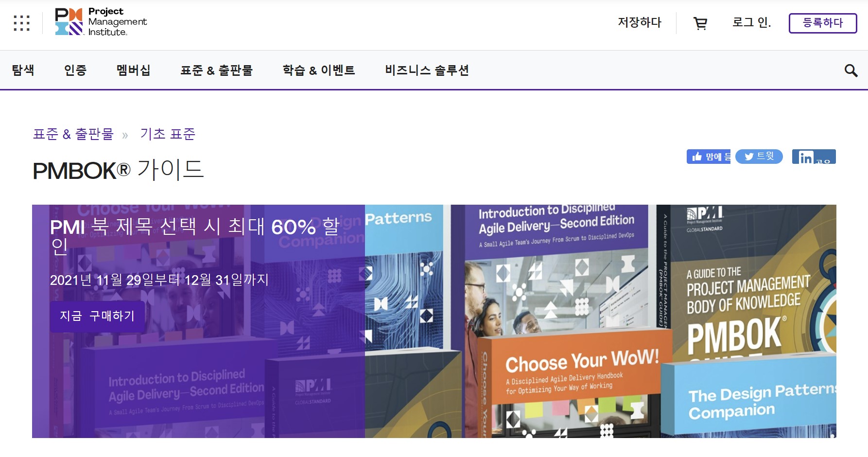Open the 표준 & 출판물 menu

[216, 70]
